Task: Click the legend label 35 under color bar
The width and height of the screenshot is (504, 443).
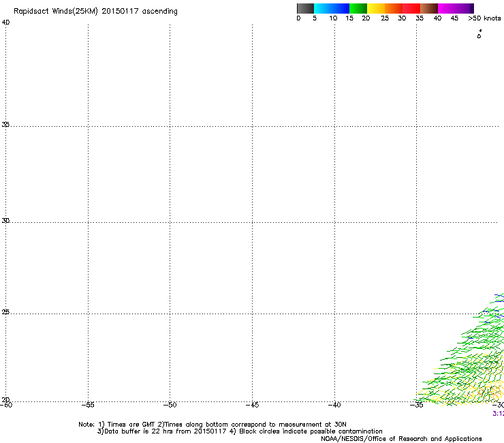Action: [420, 18]
